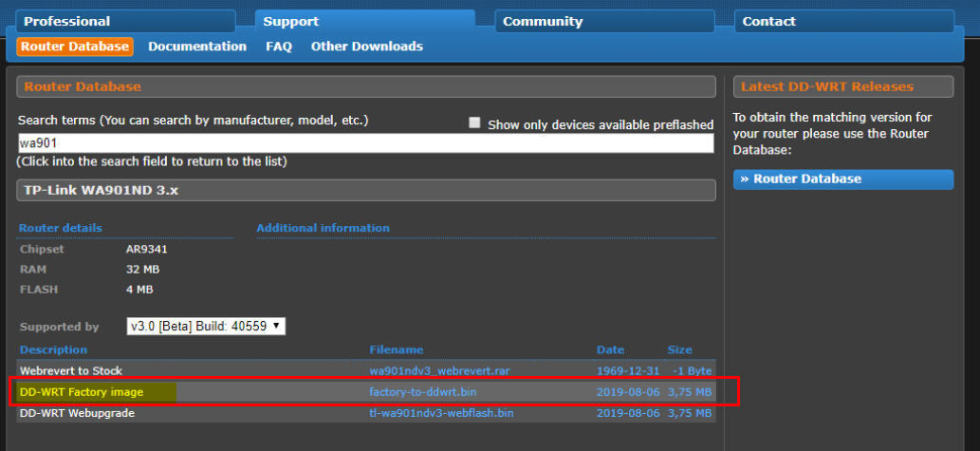Select the AR9341 chipset value
The width and height of the screenshot is (980, 451).
147,249
